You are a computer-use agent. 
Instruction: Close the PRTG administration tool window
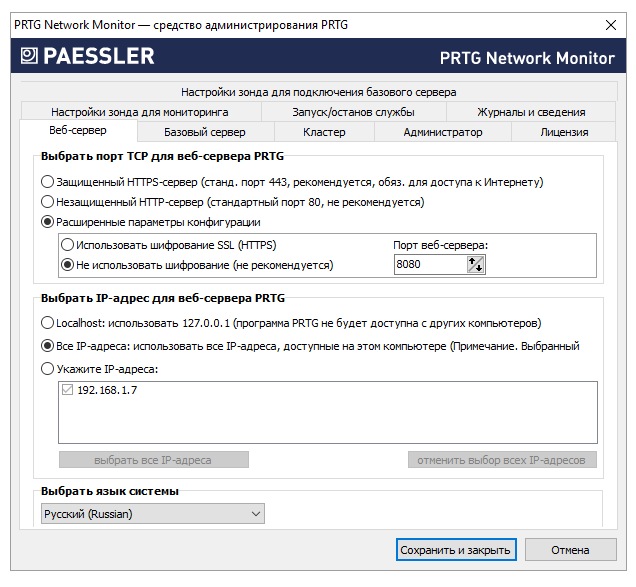point(611,24)
